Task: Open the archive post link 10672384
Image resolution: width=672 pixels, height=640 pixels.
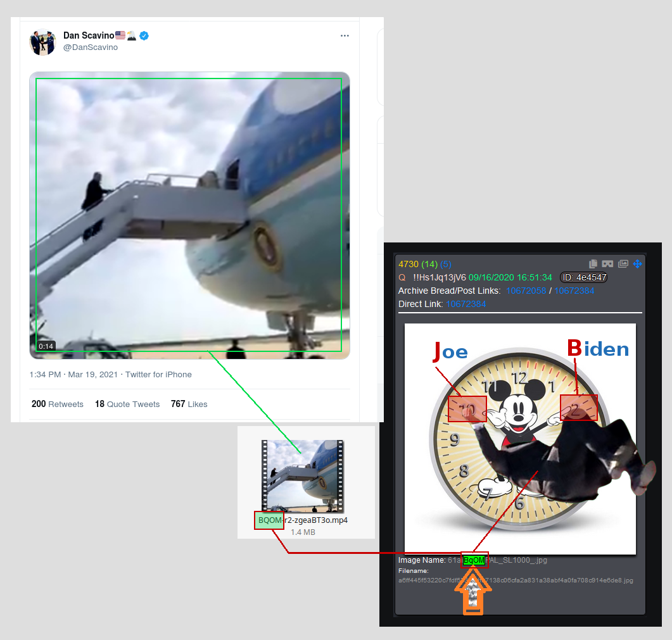Action: 574,291
